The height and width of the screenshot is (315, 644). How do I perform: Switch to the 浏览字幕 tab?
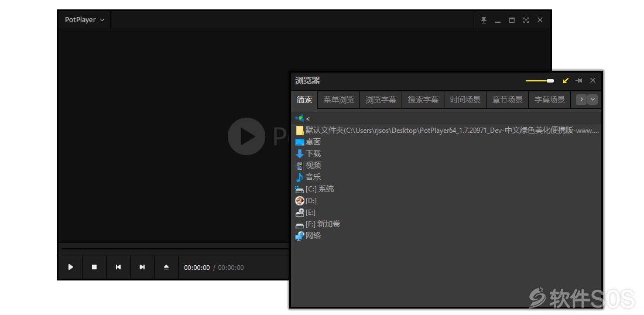pos(381,100)
